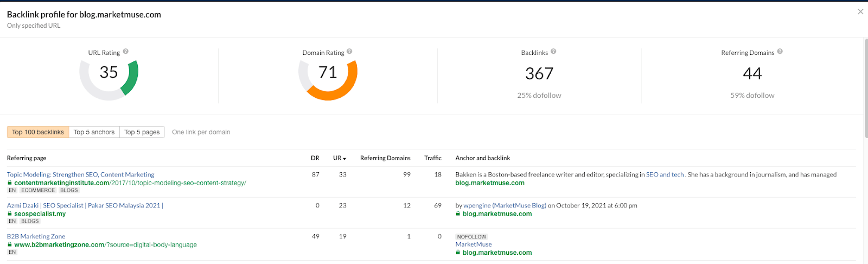This screenshot has width=868, height=264.
Task: Click the 59% dofollow text
Action: coord(752,95)
